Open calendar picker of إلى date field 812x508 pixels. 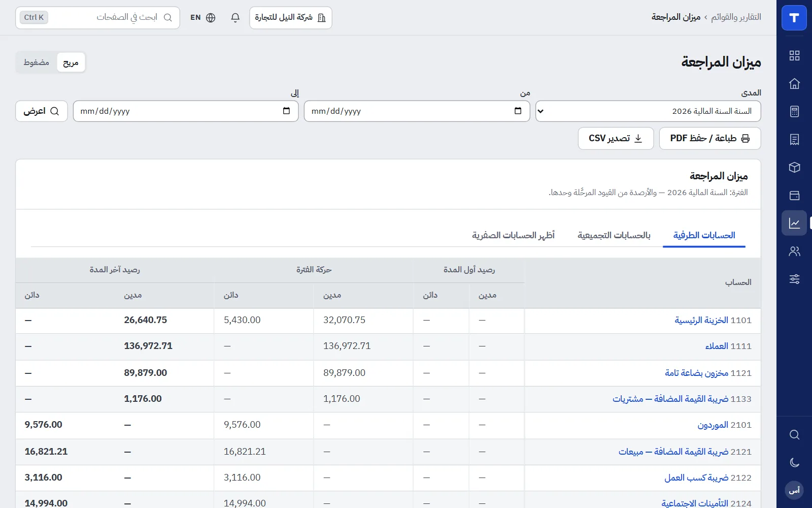pos(286,111)
